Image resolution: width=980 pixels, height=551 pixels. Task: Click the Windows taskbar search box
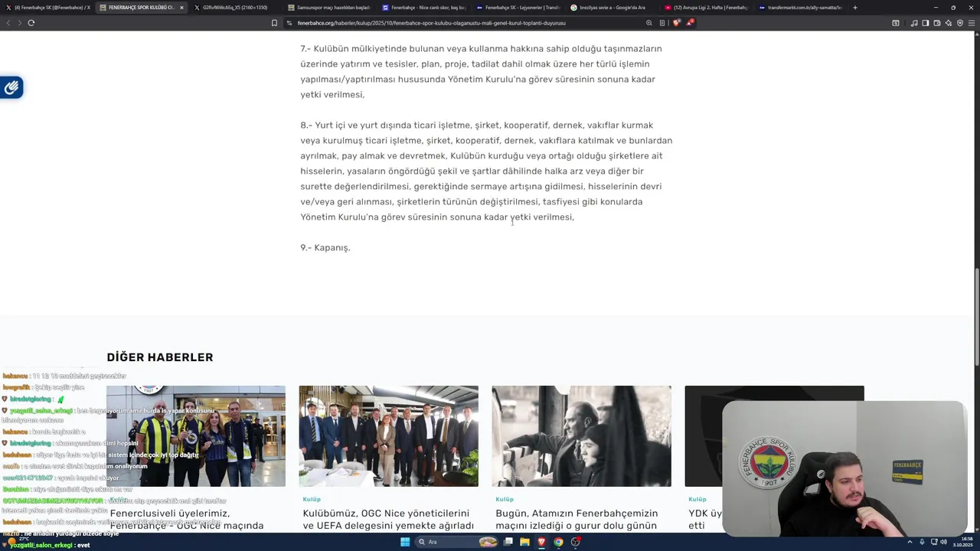click(x=458, y=542)
